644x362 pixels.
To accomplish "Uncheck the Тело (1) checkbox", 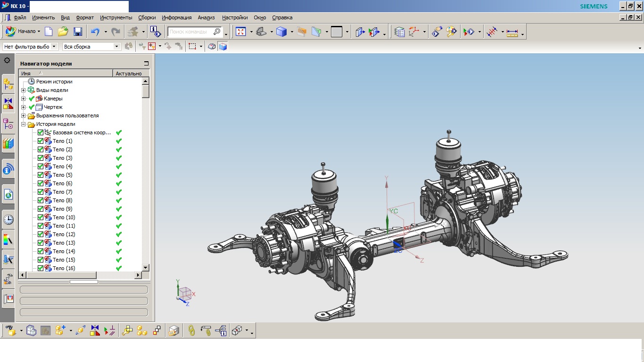I will (x=41, y=141).
